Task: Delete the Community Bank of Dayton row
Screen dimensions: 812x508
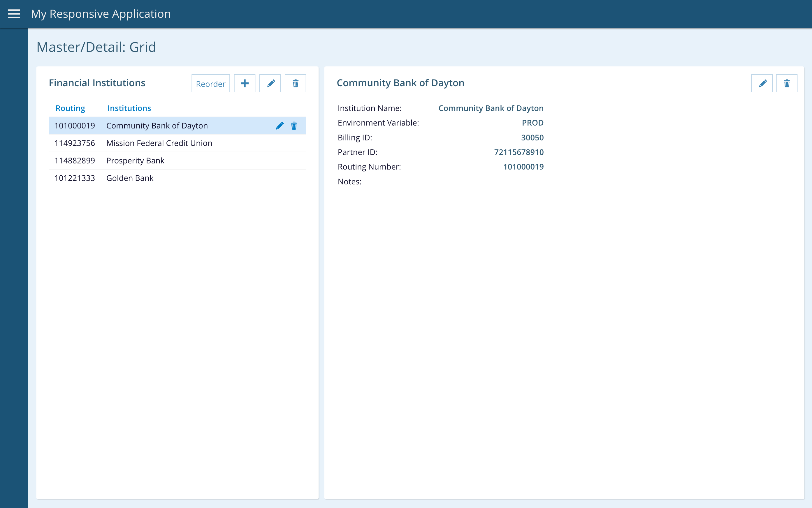Action: (294, 126)
